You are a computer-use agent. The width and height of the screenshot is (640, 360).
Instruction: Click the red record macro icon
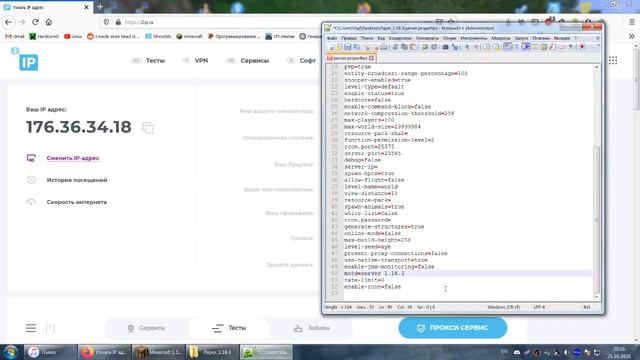[x=582, y=47]
